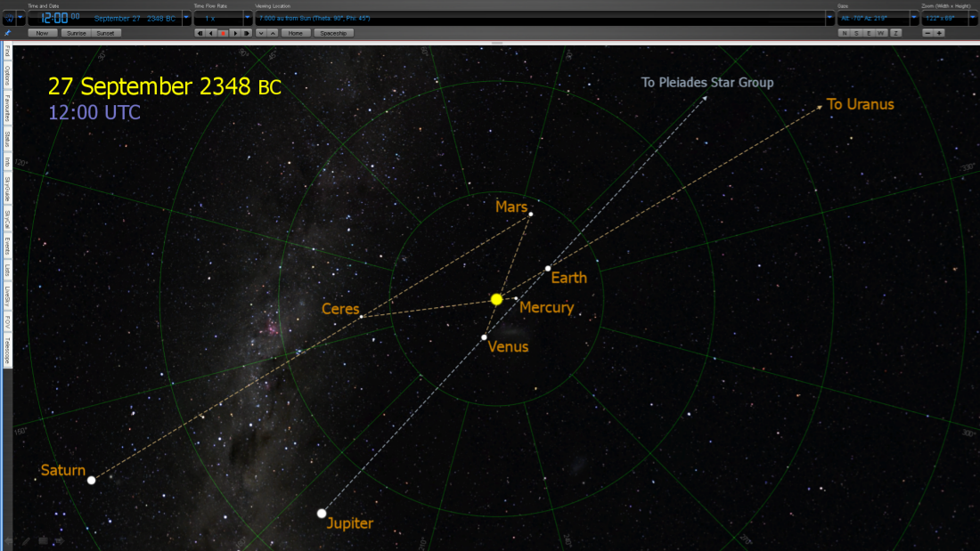Image resolution: width=980 pixels, height=551 pixels.
Task: Run time backward
Action: coord(211,33)
